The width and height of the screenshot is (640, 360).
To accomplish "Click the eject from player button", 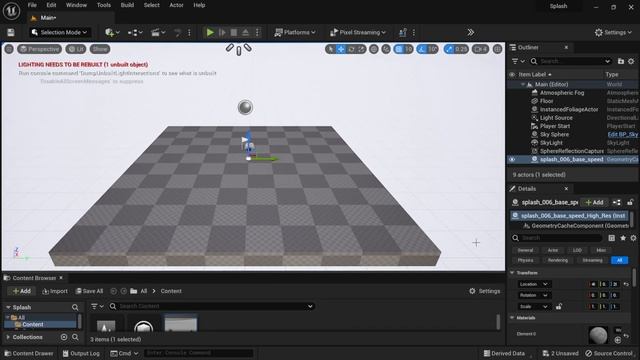I will tap(246, 32).
